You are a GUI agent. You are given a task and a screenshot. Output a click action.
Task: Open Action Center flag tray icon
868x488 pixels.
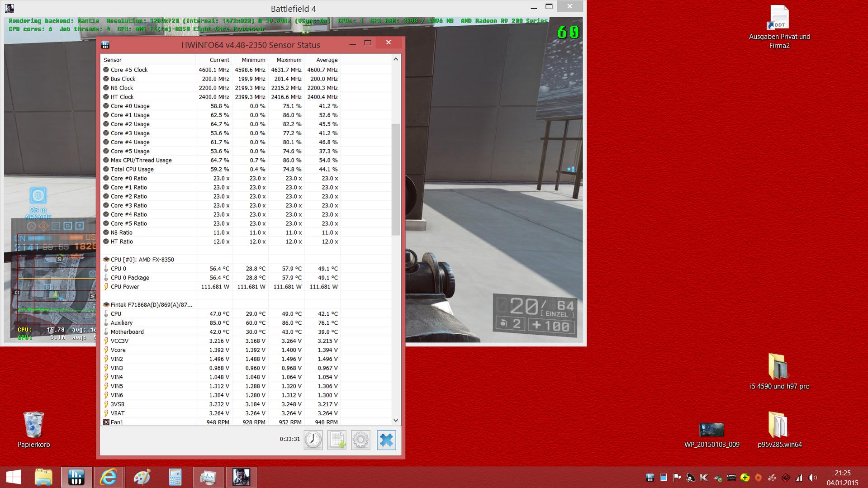click(677, 478)
